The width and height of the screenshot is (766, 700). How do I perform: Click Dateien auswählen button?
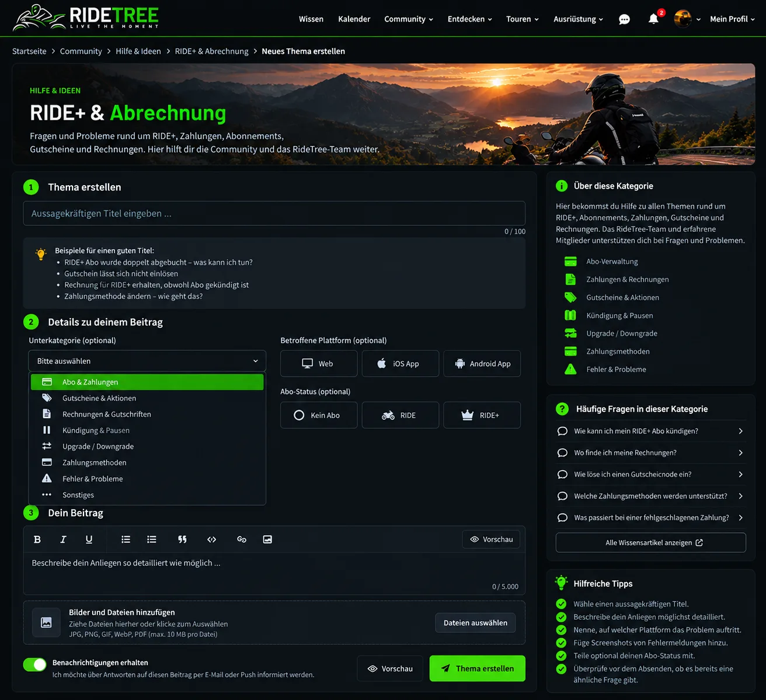(x=475, y=623)
